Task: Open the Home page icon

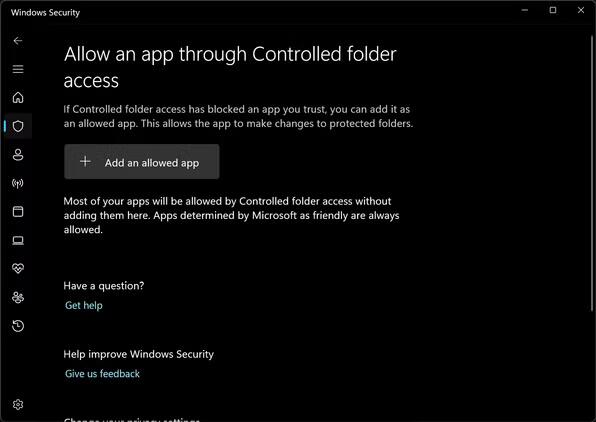Action: 18,97
